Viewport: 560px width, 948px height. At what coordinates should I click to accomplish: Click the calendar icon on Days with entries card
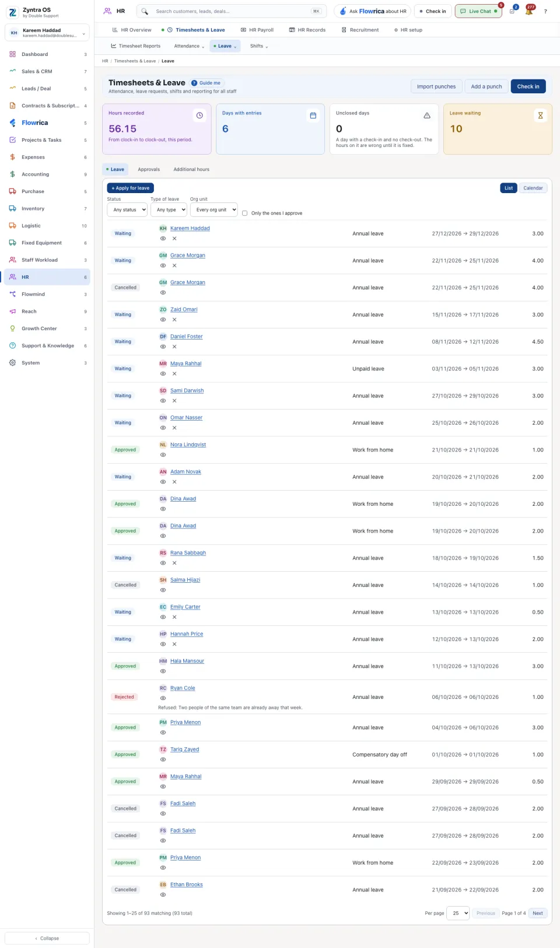pyautogui.click(x=313, y=116)
